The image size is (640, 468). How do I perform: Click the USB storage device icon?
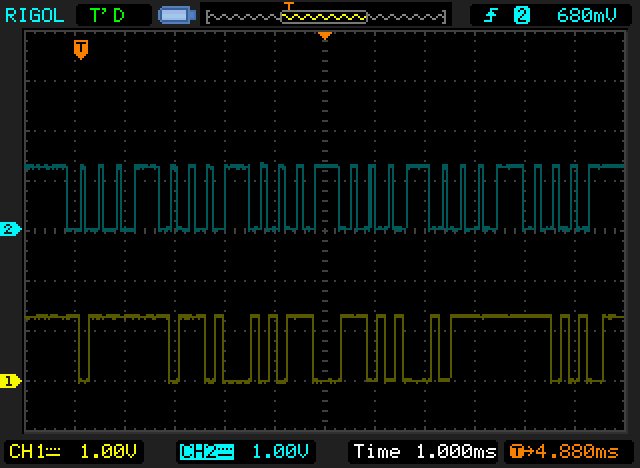(x=177, y=16)
